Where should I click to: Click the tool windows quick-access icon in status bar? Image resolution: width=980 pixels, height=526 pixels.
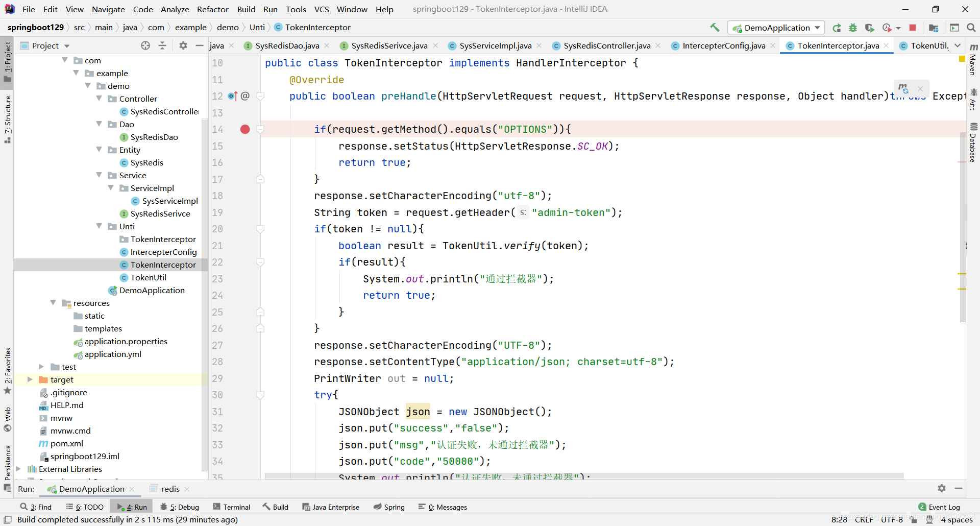click(8, 519)
